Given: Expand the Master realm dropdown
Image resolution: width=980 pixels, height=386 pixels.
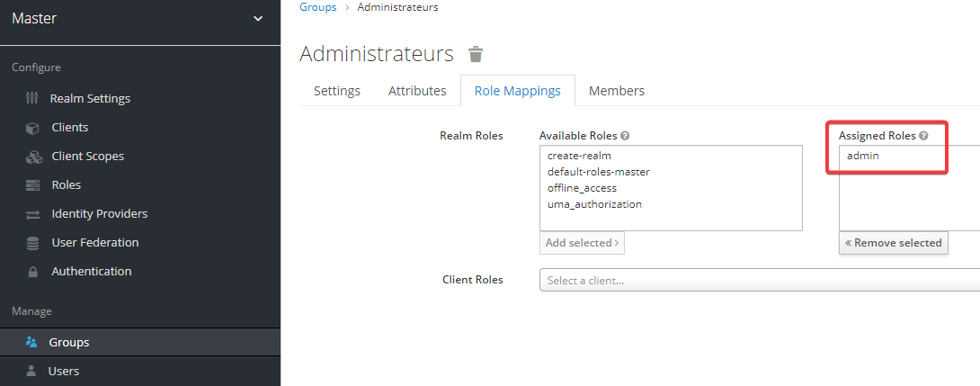Looking at the screenshot, I should click(258, 19).
